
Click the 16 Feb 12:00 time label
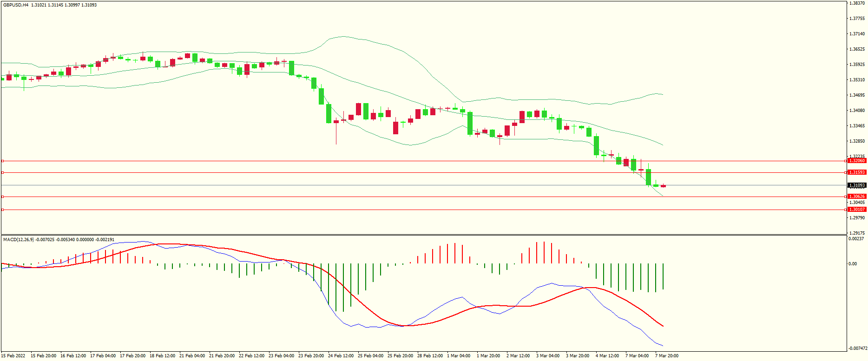pos(73,356)
